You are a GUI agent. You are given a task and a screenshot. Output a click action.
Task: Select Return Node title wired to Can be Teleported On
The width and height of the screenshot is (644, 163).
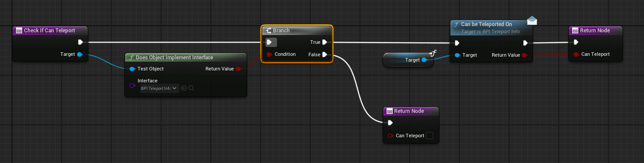[596, 31]
